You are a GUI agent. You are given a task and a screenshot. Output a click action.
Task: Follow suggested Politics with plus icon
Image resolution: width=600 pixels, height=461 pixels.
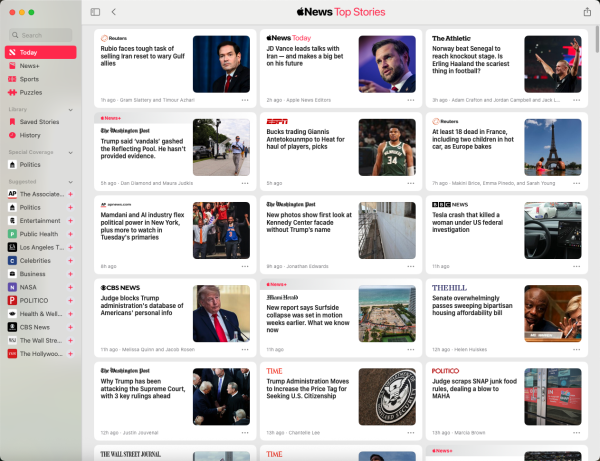click(x=70, y=207)
